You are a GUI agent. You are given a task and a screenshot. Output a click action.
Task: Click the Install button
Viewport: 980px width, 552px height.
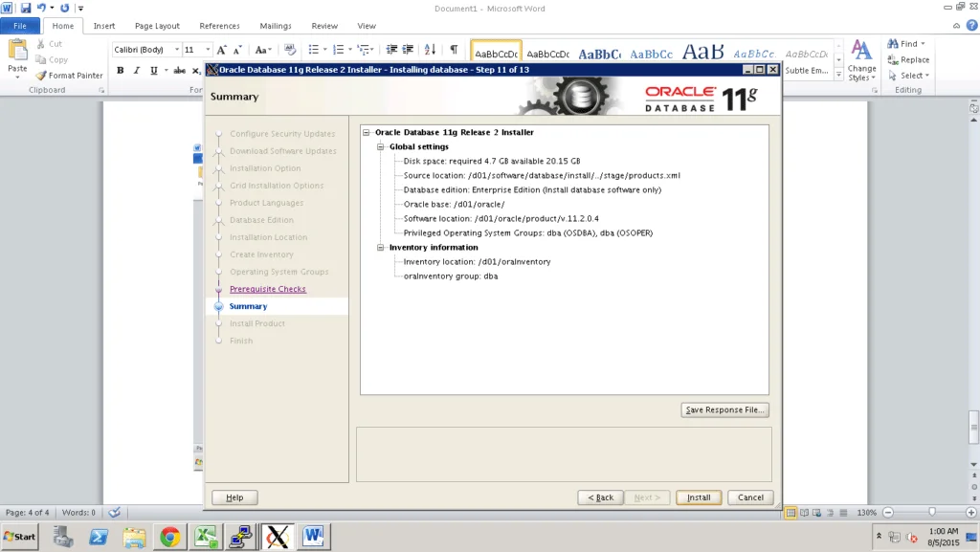coord(699,497)
